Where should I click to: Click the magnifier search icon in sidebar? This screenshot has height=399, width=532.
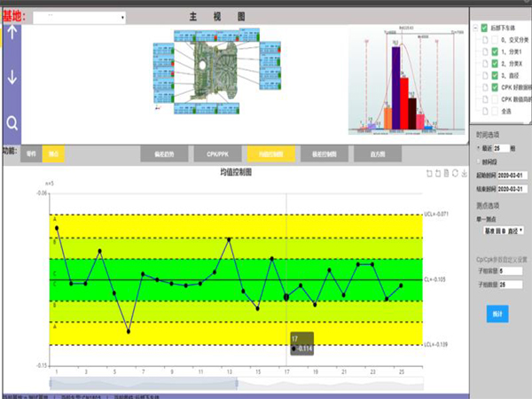(x=12, y=122)
